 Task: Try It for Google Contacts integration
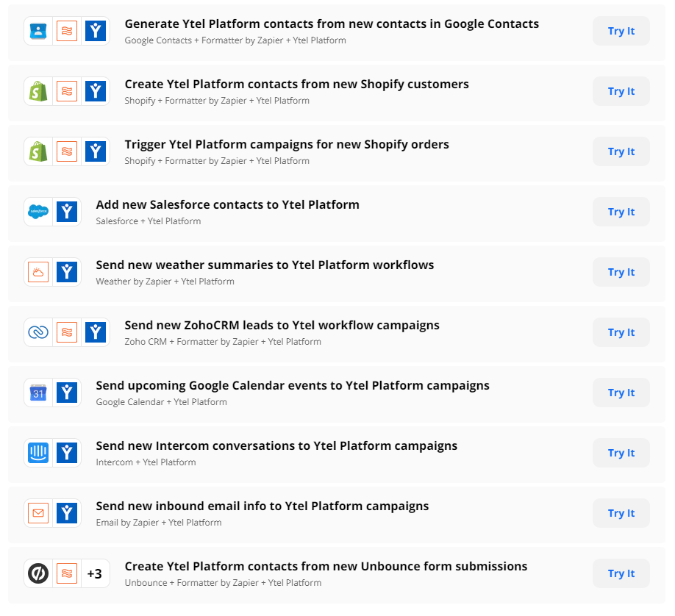(621, 31)
